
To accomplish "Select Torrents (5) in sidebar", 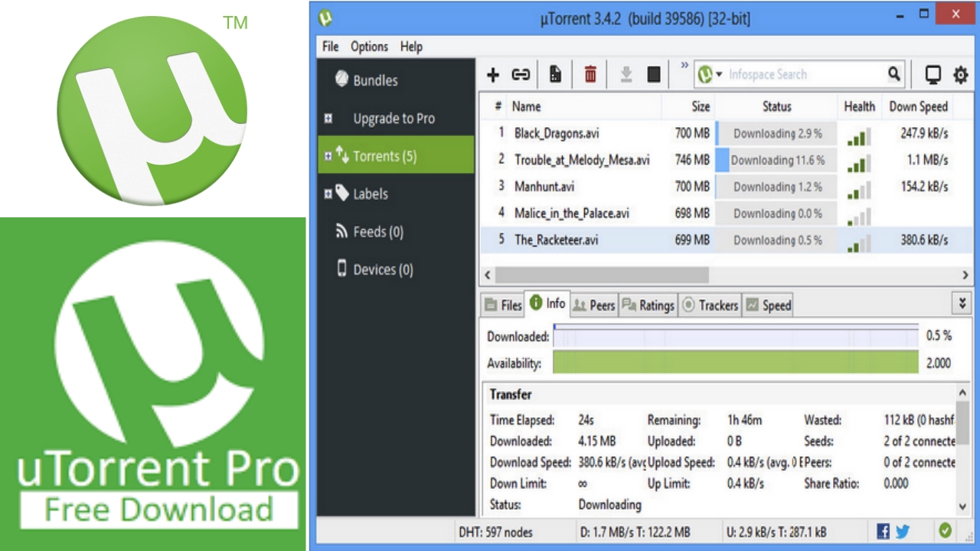I will click(396, 155).
